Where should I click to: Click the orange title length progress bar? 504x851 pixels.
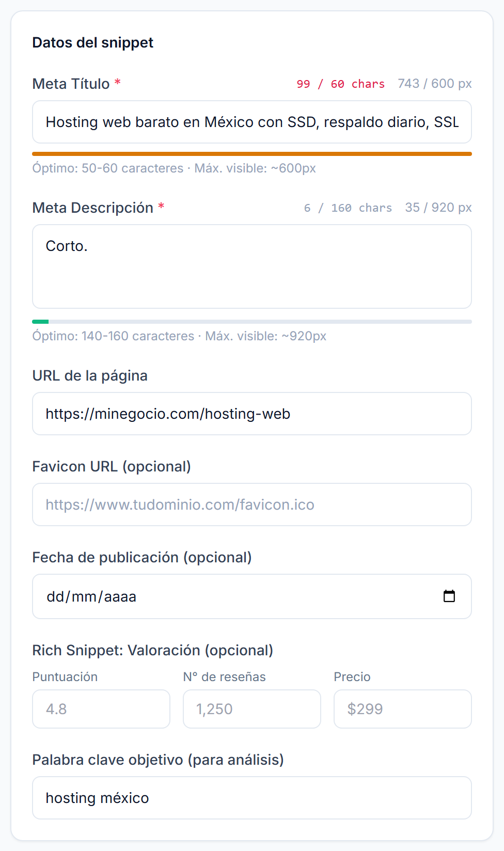click(252, 154)
